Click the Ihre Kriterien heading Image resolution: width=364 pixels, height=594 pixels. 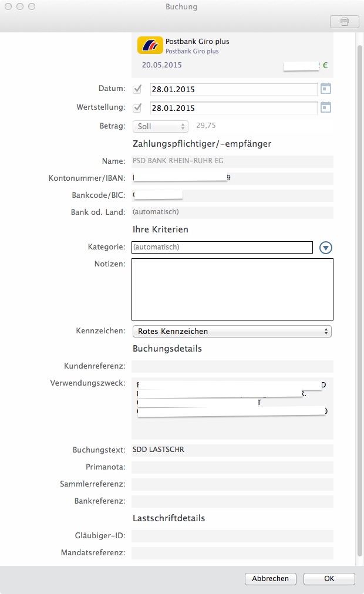click(160, 230)
